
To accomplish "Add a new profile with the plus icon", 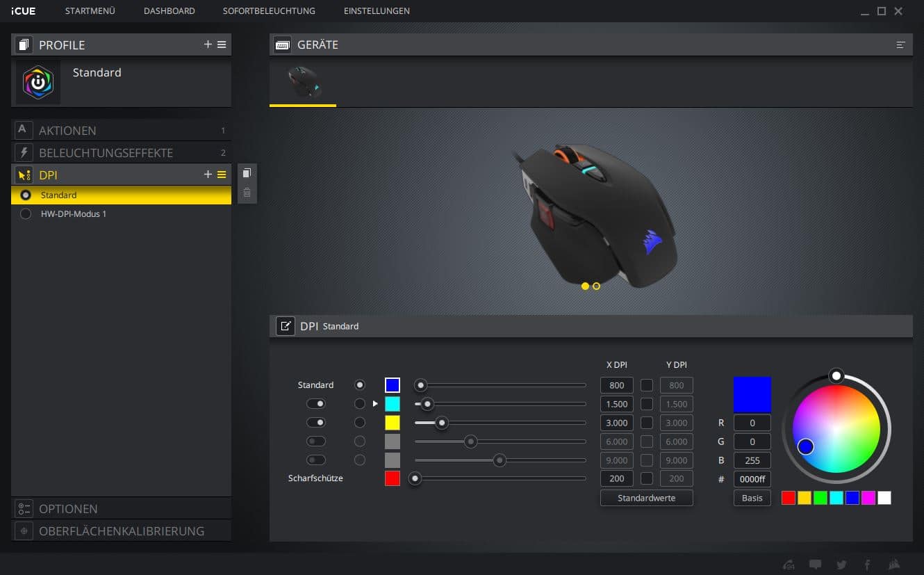I will [x=208, y=44].
